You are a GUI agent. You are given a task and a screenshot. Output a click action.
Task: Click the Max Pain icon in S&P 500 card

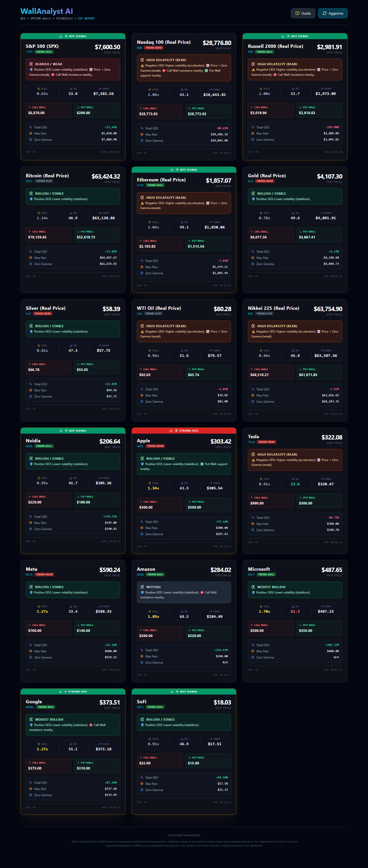[31, 134]
